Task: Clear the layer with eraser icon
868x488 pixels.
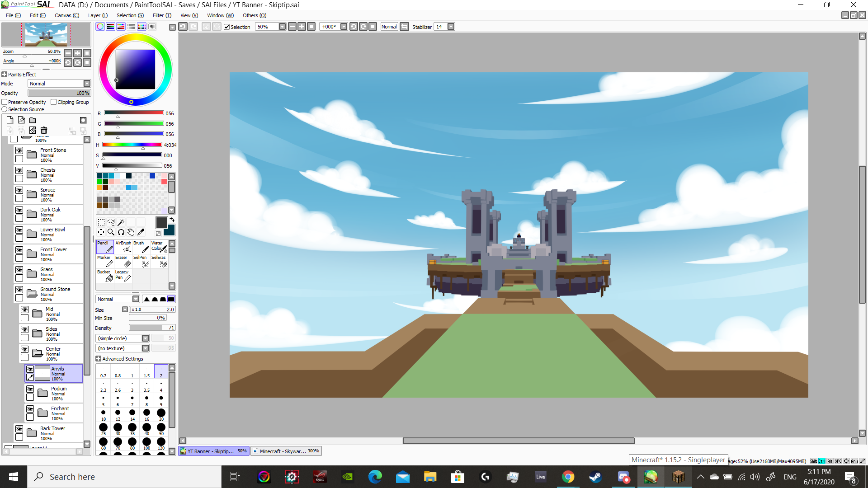Action: coord(33,131)
